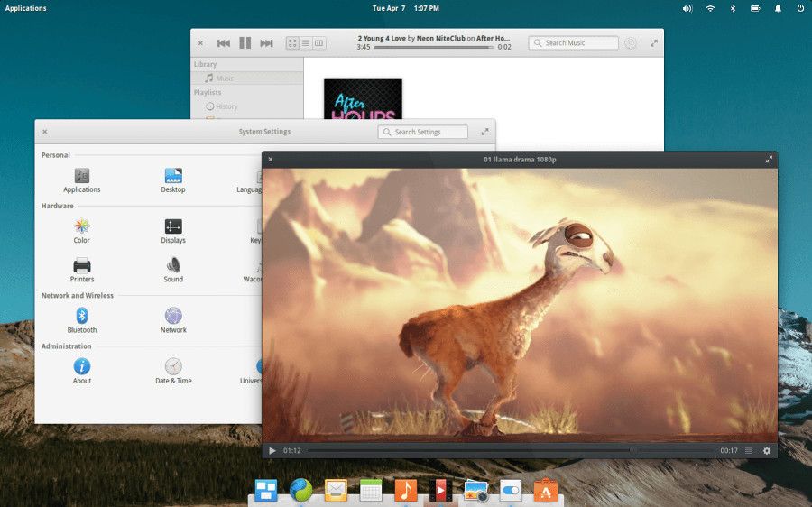Launch Calendar from the dock

(371, 490)
